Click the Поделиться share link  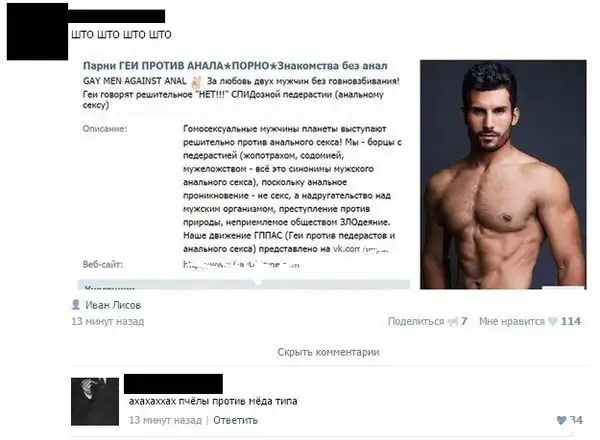[416, 322]
